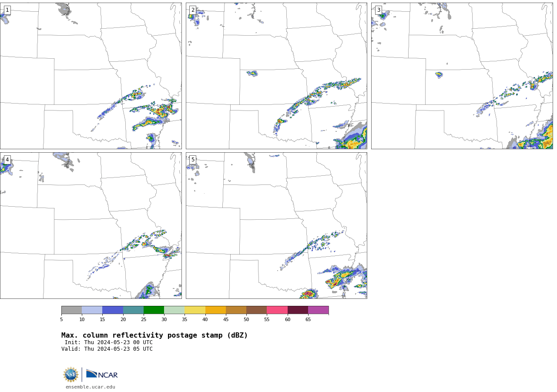This screenshot has width=557, height=392.
Task: Open ensemble member 1 reflectivity map
Action: coord(91,76)
